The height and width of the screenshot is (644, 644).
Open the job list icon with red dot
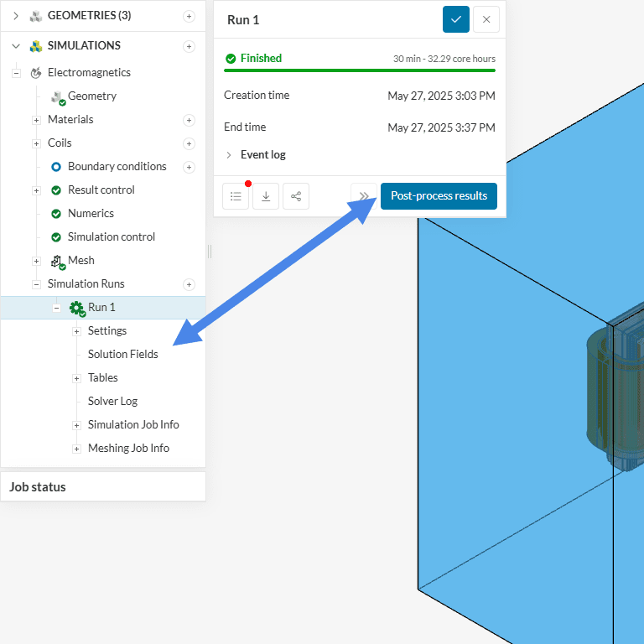point(236,196)
